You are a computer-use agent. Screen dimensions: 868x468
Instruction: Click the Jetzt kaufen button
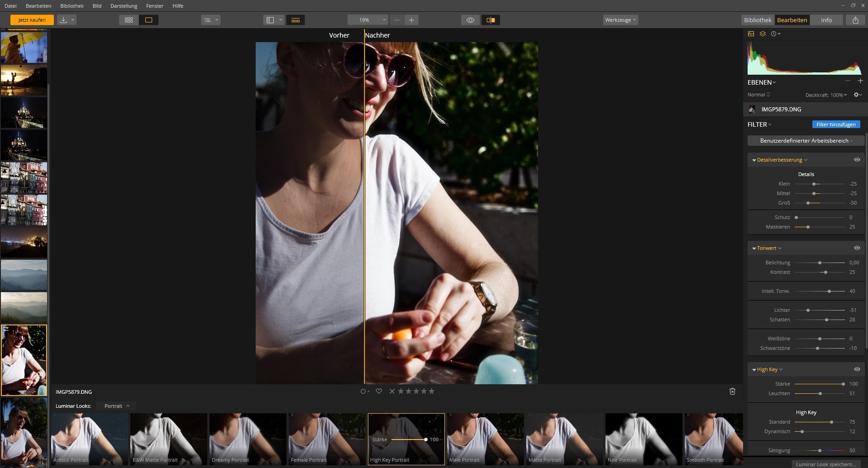pyautogui.click(x=32, y=20)
